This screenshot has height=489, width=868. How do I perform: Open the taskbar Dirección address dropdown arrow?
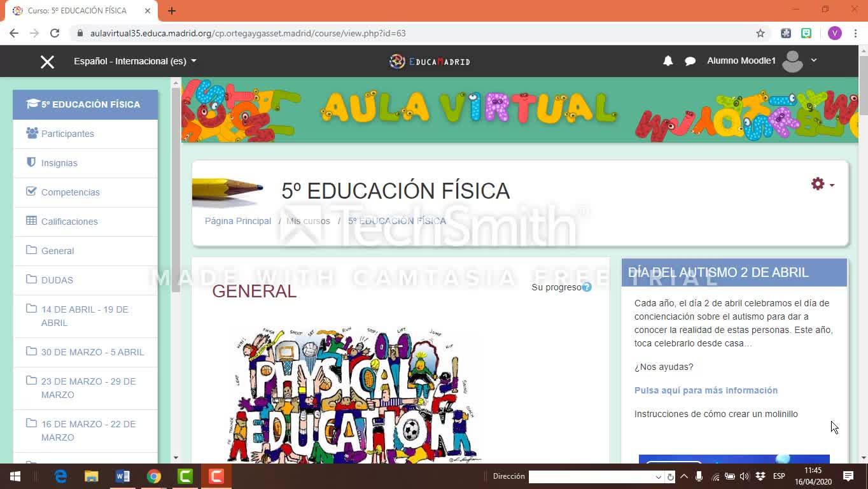[x=659, y=477]
